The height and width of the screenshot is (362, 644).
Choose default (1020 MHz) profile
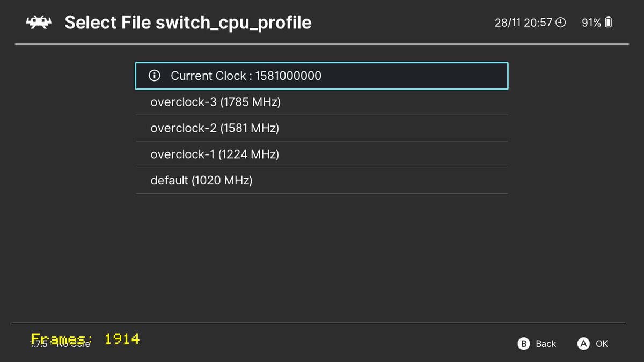[x=322, y=181]
